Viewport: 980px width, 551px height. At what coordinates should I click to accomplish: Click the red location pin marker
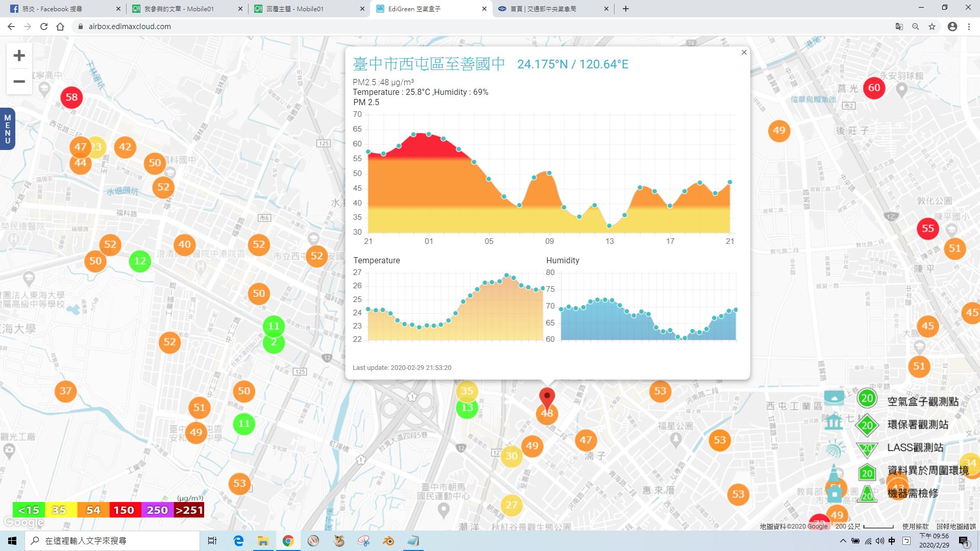[547, 397]
